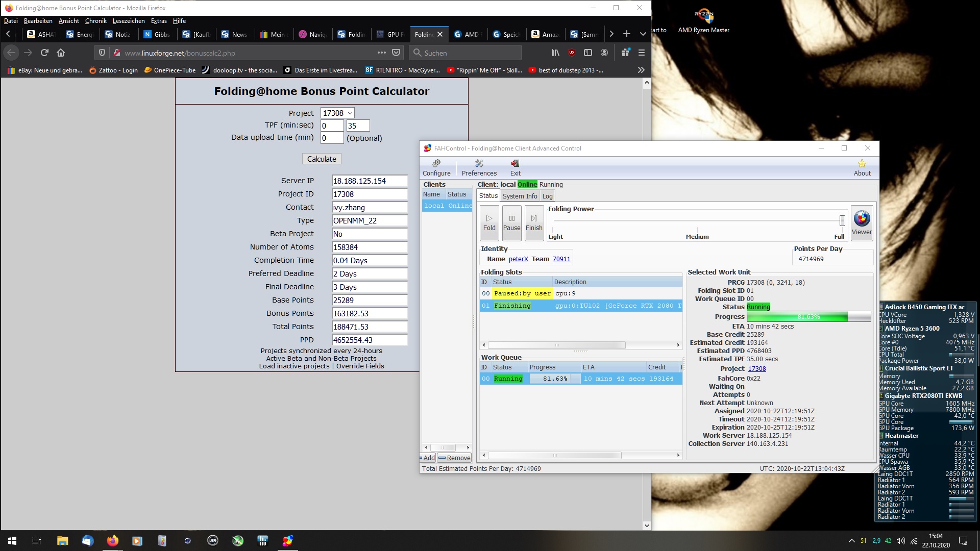
Task: Reload the Firefox page
Action: (x=44, y=53)
